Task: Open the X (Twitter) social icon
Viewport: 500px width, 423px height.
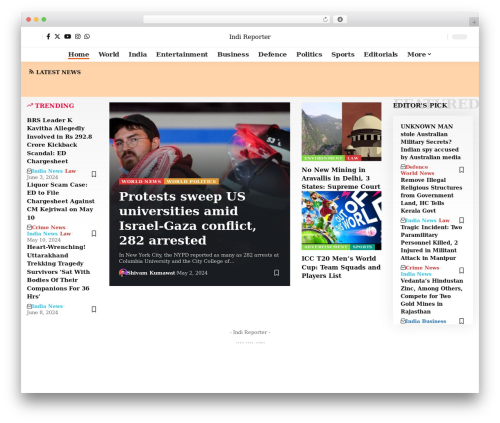Action: point(57,36)
